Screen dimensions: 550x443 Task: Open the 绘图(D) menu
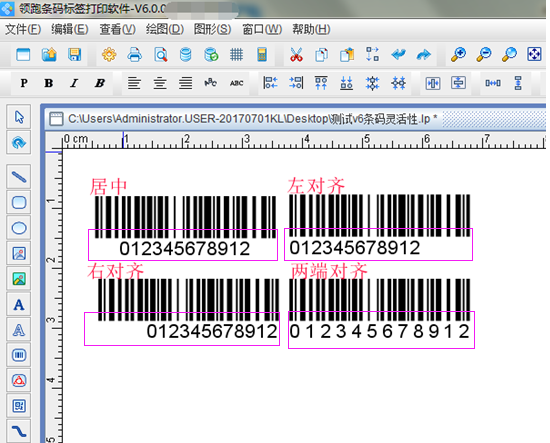coord(165,29)
